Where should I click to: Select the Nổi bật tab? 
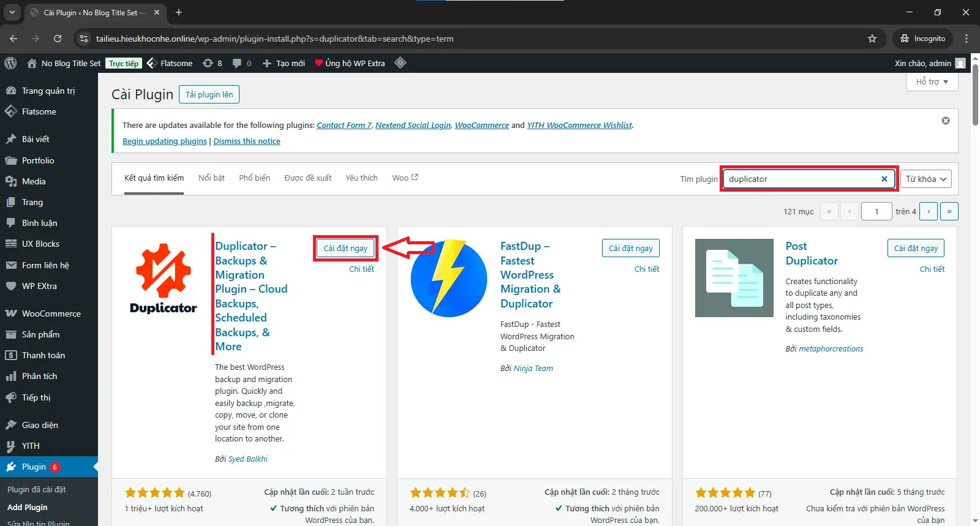(211, 178)
